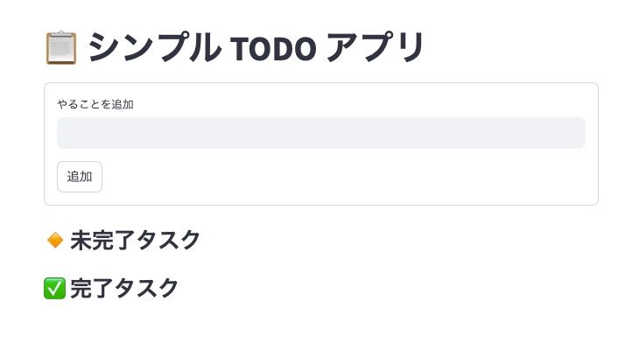This screenshot has height=364, width=625.
Task: Select the 未完了タスク section heading
Action: (135, 240)
